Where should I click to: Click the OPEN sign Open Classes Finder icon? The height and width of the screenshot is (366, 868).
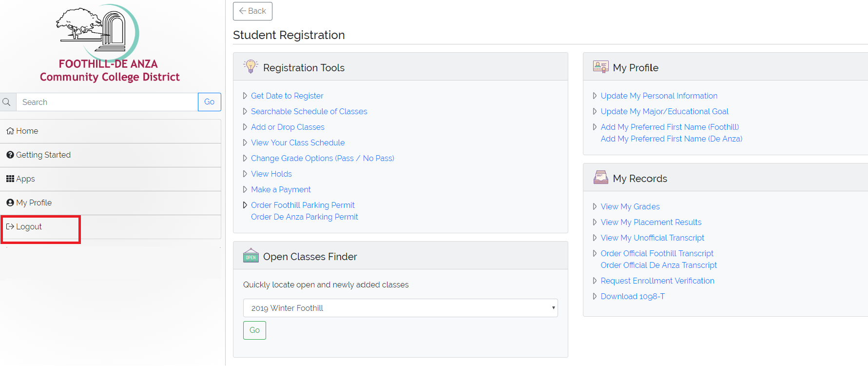(251, 255)
